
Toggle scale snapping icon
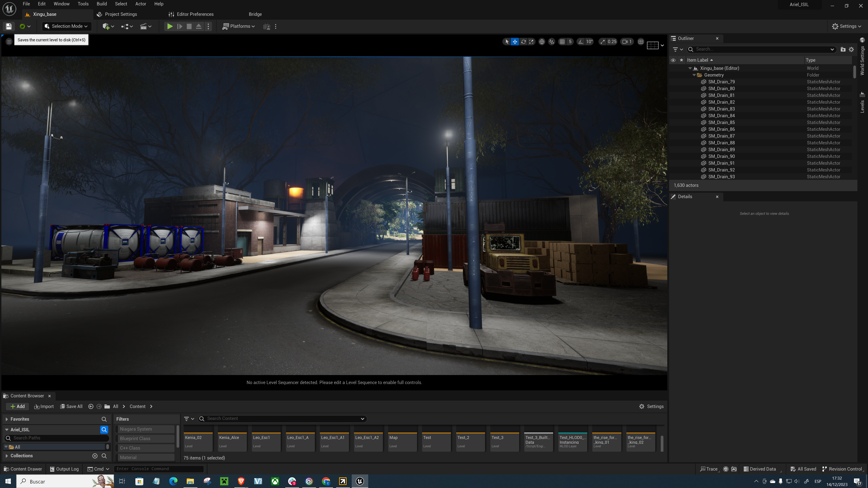click(602, 42)
